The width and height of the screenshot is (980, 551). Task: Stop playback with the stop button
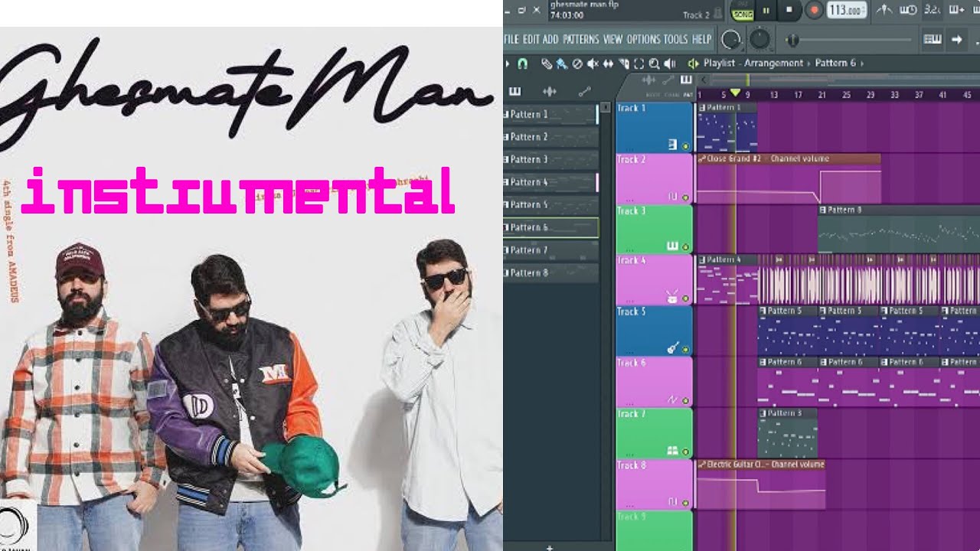pos(789,10)
